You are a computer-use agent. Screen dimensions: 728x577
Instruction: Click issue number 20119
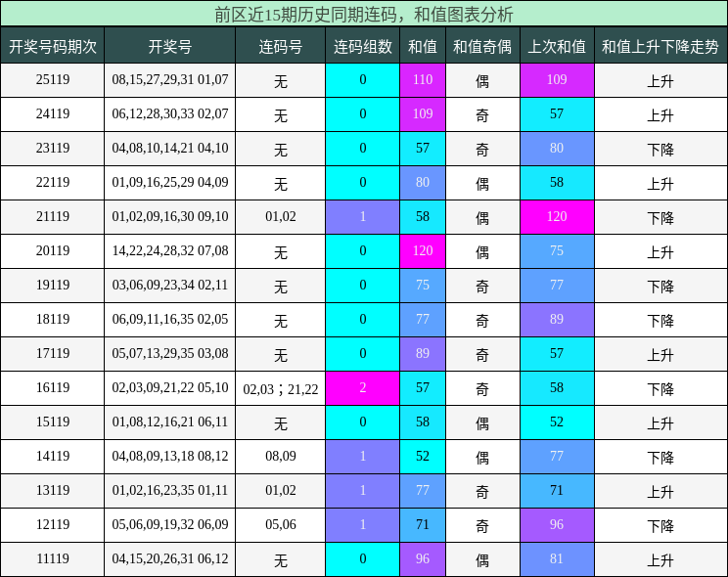tap(53, 251)
